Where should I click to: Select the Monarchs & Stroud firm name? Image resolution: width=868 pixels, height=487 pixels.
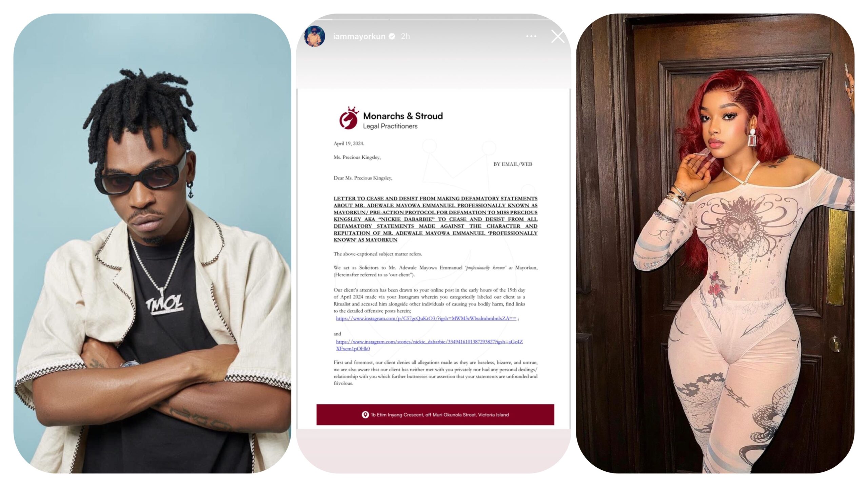pyautogui.click(x=403, y=116)
